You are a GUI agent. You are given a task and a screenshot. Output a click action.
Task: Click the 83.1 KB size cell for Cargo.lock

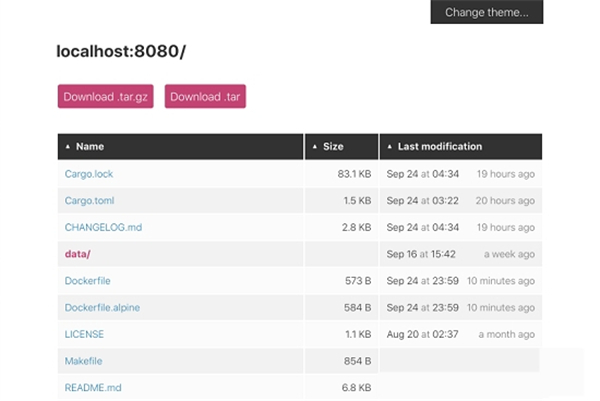(x=354, y=174)
